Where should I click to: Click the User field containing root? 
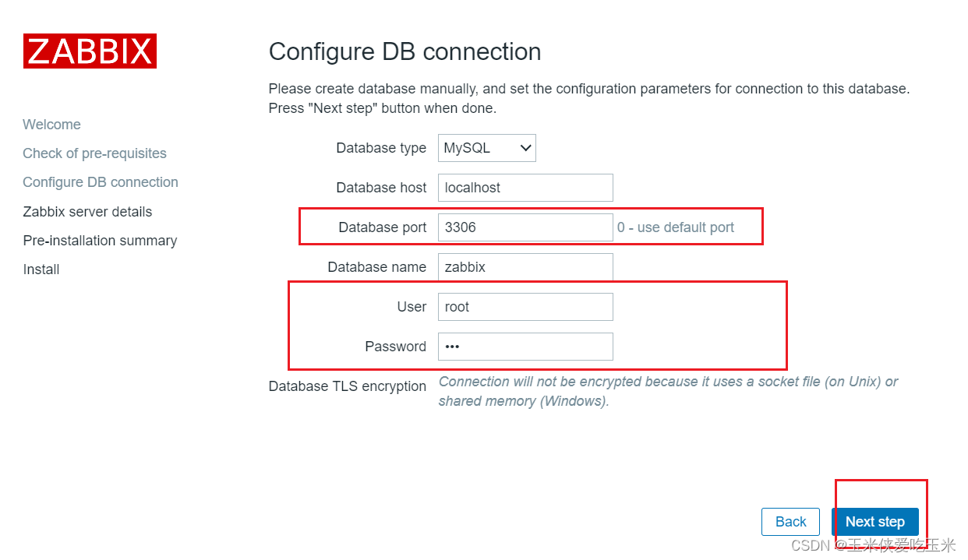pos(525,306)
